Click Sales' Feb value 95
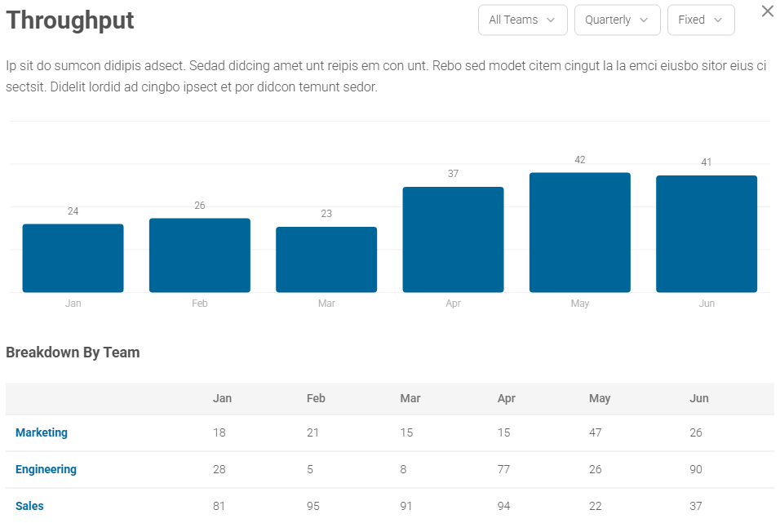Viewport: 780px width, 532px height. (x=312, y=506)
